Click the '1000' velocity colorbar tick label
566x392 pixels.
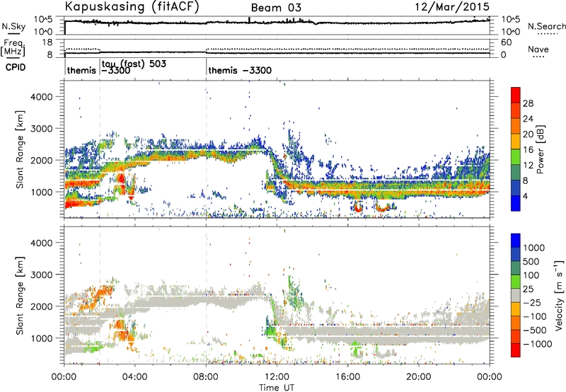click(x=534, y=248)
